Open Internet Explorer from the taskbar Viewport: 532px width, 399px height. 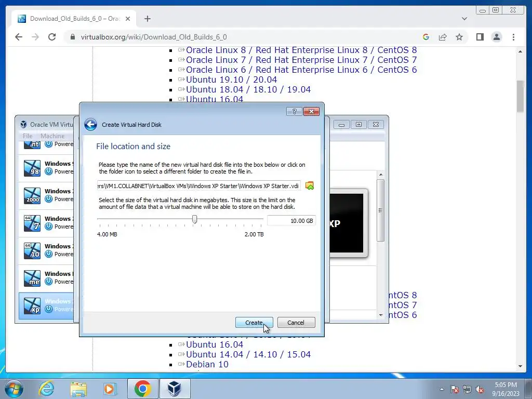point(46,389)
